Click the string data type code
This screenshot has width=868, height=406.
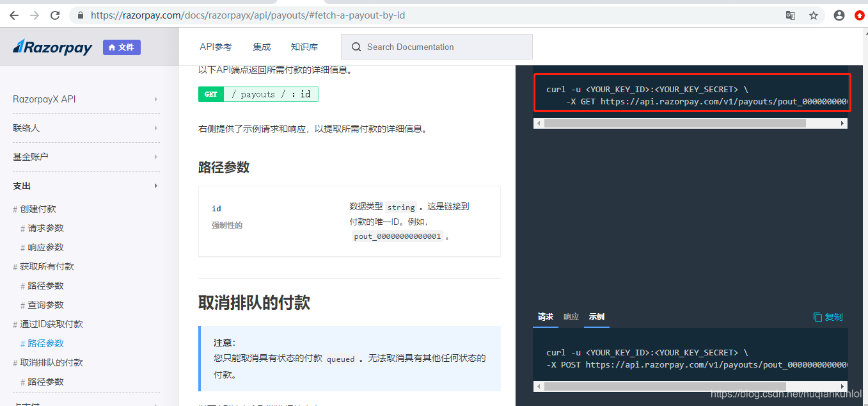click(x=401, y=207)
